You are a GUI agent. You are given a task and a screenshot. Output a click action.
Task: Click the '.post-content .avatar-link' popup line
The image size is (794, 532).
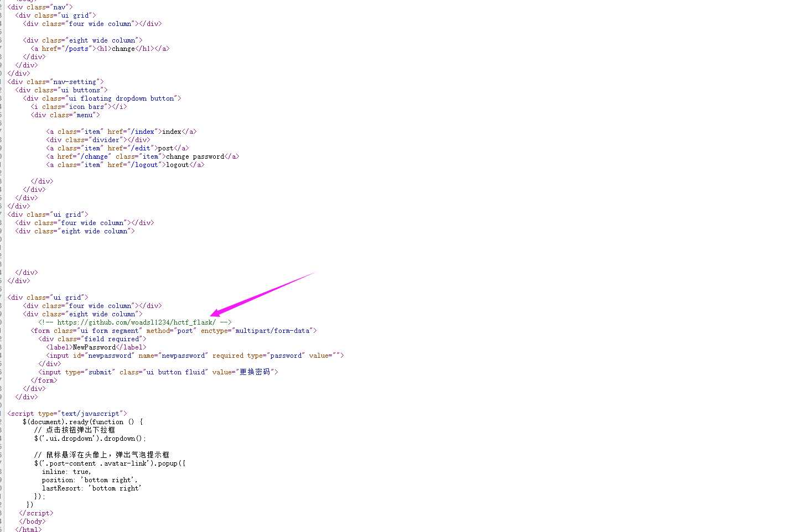110,463
